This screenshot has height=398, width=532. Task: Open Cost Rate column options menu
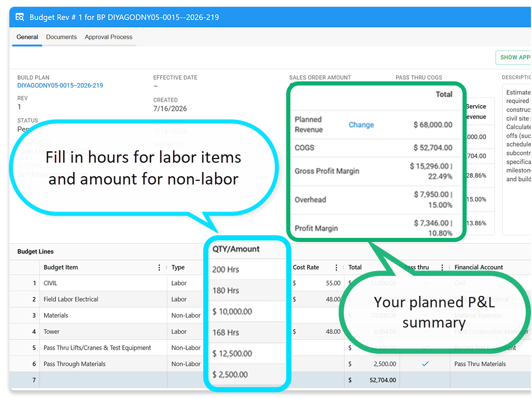(336, 267)
